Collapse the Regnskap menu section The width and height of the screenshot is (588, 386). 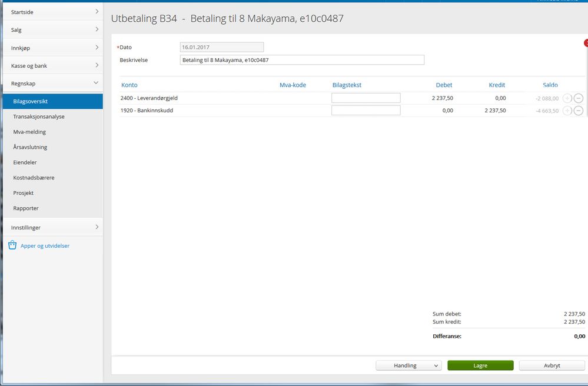coord(53,83)
